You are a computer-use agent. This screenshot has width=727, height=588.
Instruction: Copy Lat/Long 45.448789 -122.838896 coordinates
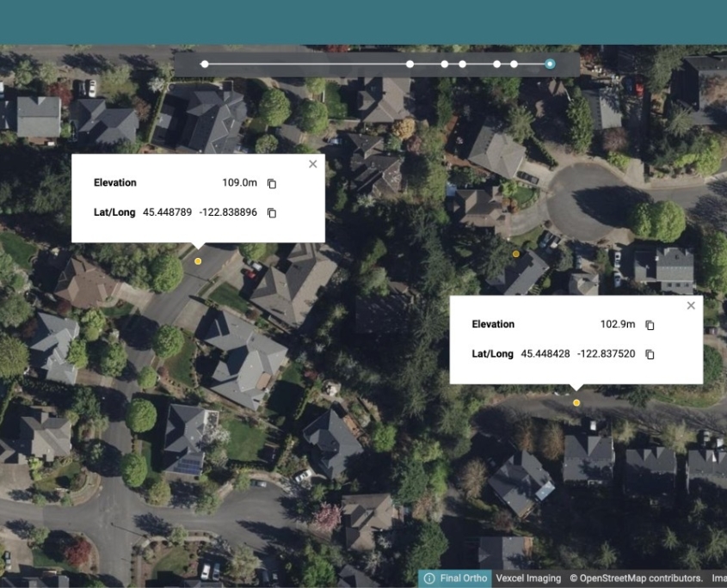(273, 212)
